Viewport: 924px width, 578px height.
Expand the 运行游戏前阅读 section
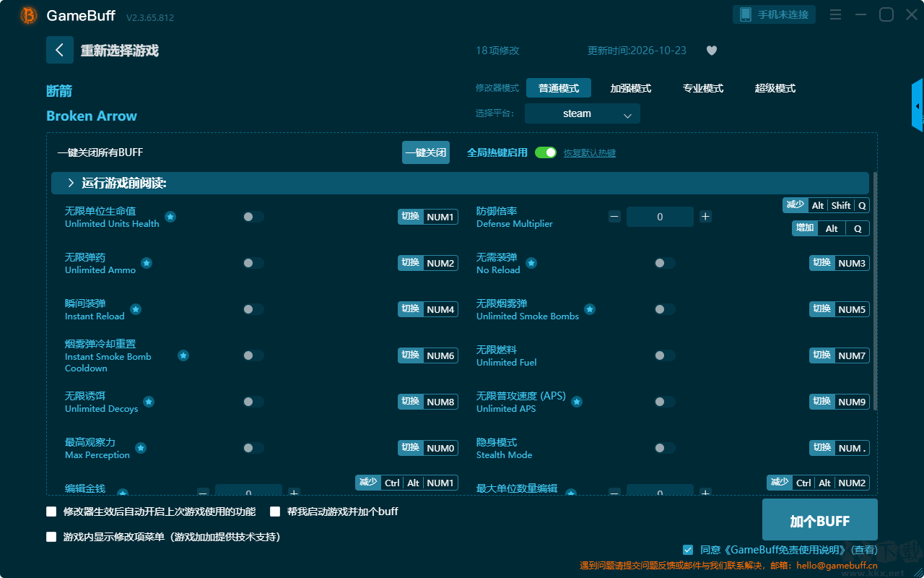(x=460, y=184)
